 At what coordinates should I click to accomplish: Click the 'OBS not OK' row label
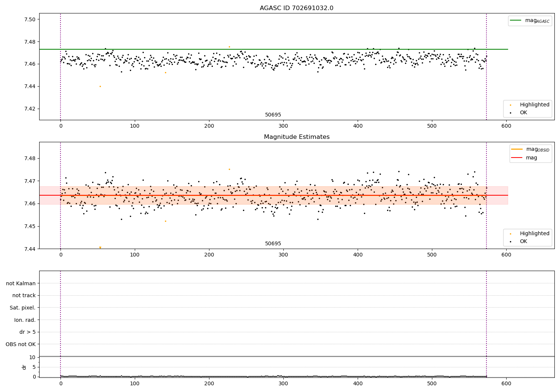click(21, 344)
